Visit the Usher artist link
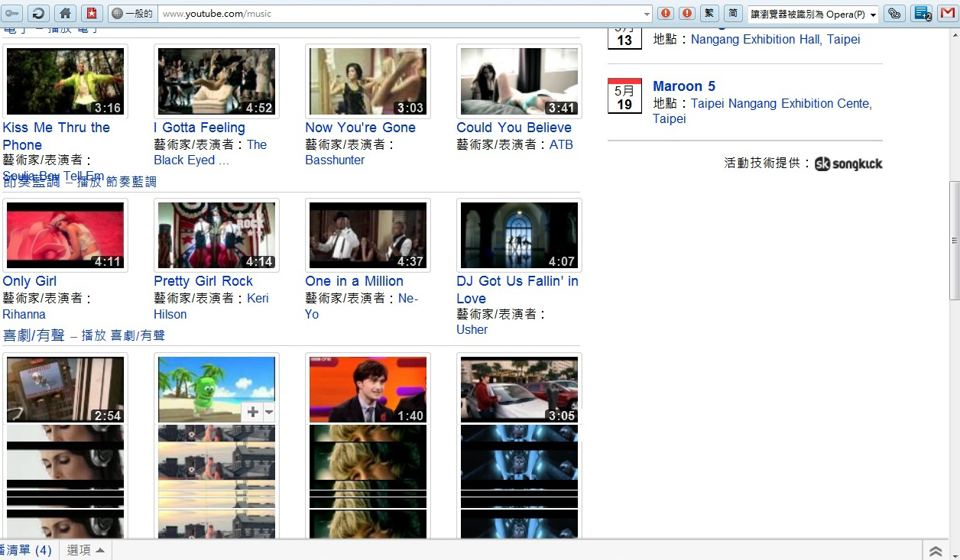 472,329
